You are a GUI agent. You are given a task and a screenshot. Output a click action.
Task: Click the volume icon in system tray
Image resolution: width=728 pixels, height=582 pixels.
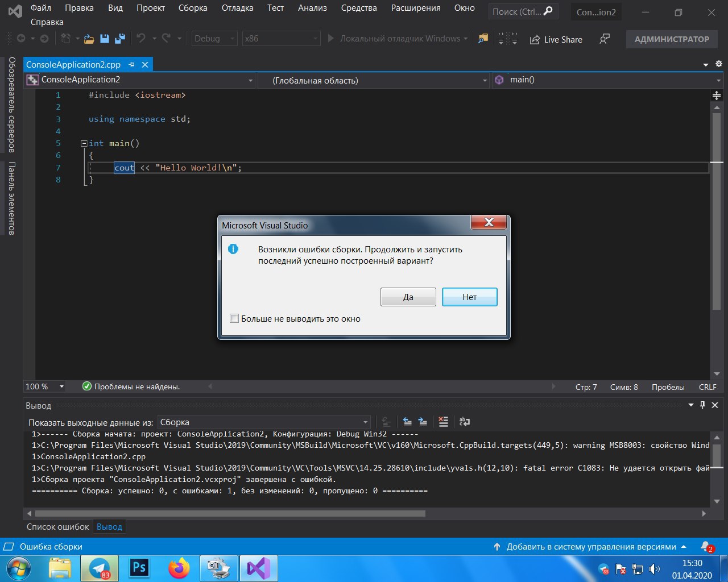point(655,569)
